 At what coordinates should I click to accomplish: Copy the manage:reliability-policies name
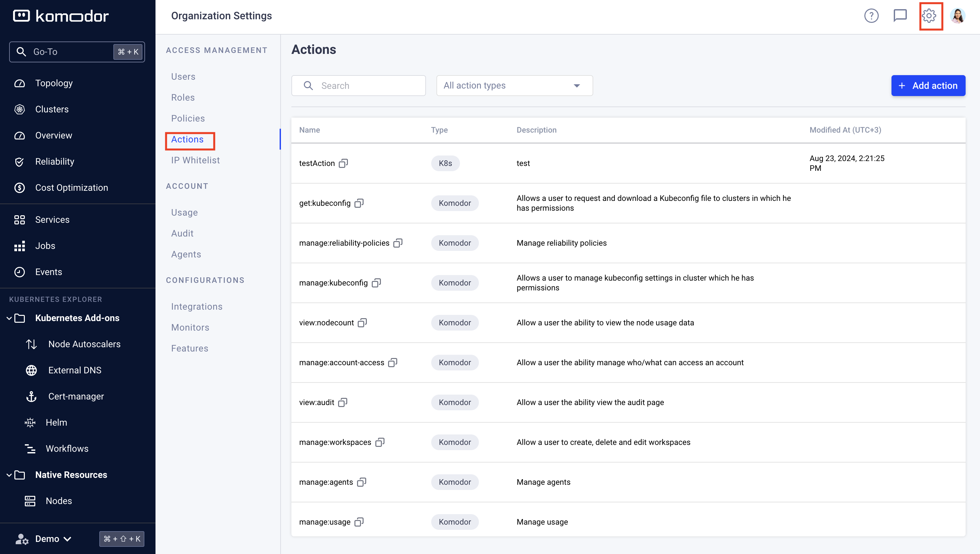(398, 243)
